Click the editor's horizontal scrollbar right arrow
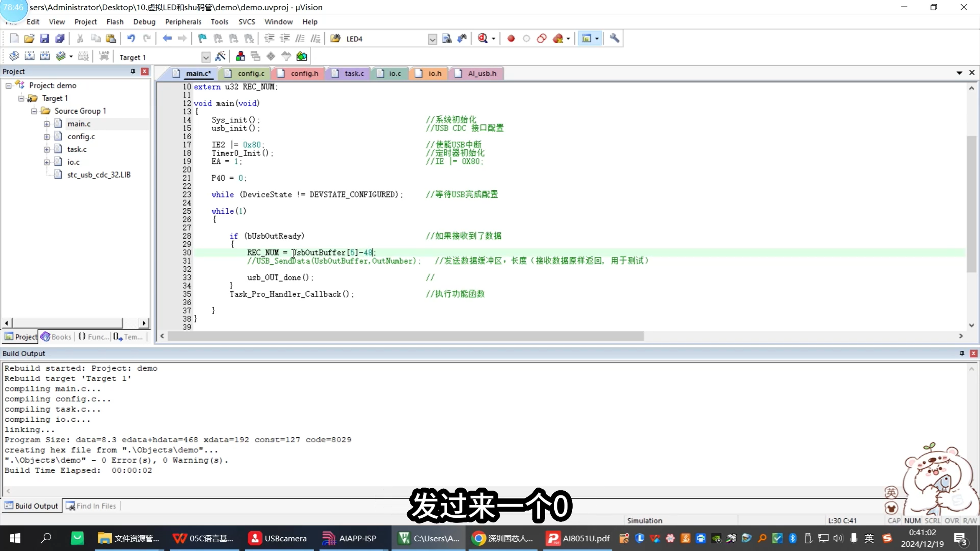 [962, 336]
